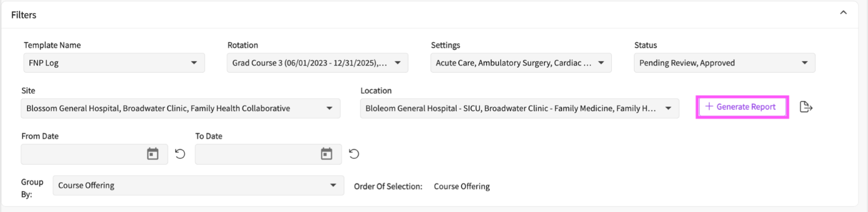Open the From Date calendar picker
Screen dimensions: 868x212
[x=153, y=154]
